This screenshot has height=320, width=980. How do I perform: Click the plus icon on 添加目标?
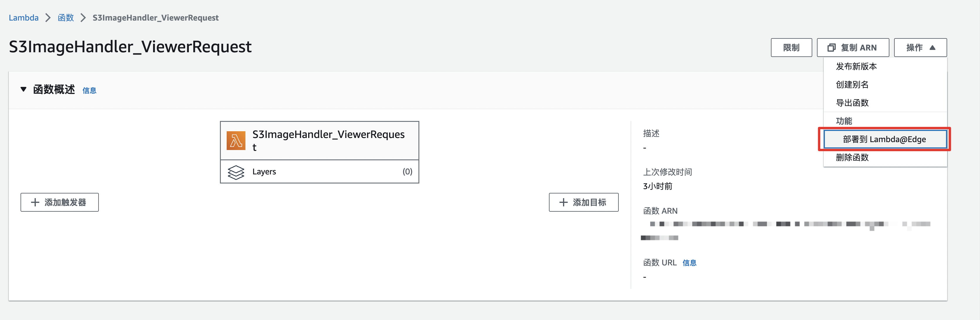pos(563,202)
